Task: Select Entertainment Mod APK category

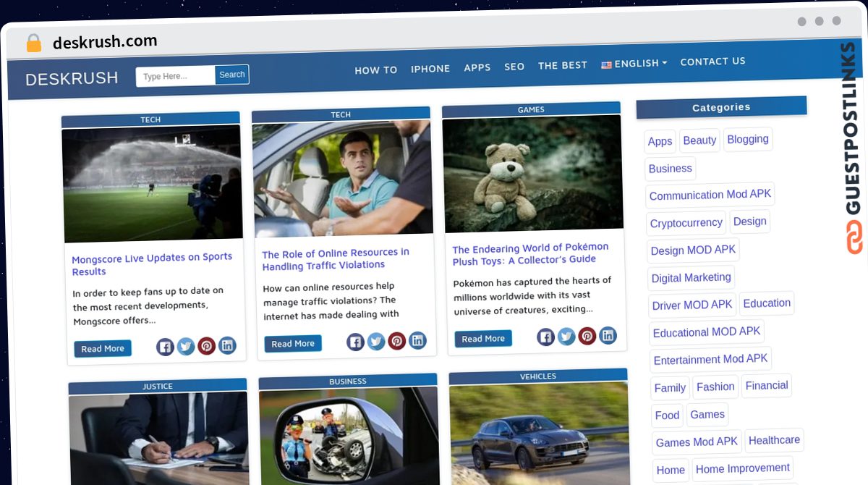Action: click(x=710, y=359)
